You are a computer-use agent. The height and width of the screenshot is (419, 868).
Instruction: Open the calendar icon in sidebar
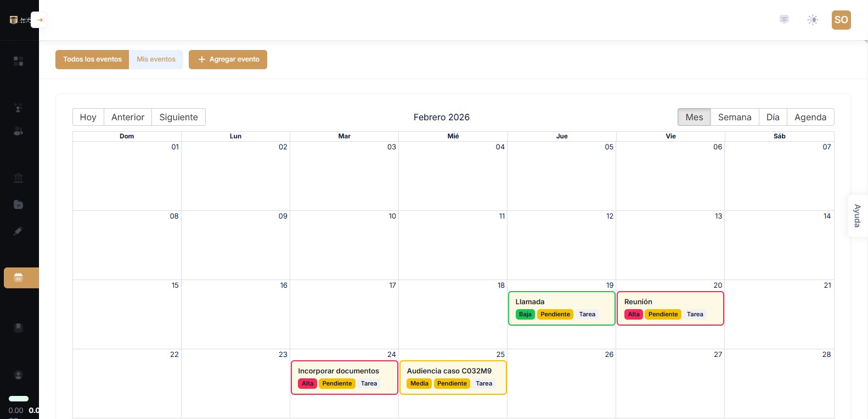[19, 278]
